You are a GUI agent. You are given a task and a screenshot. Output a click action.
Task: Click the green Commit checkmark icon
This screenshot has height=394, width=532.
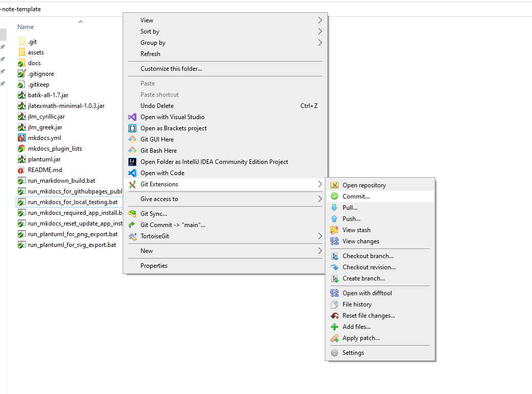(334, 196)
